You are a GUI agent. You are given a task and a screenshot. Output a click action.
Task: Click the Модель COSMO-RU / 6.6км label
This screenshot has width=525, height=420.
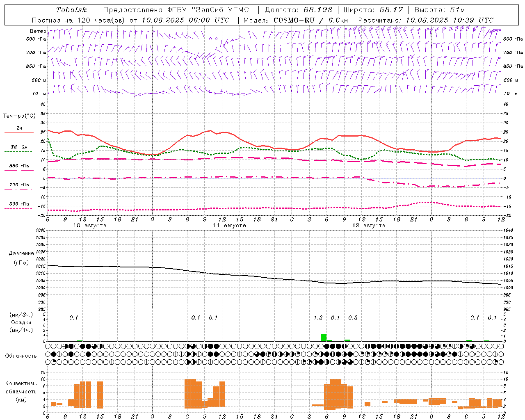[x=295, y=20]
